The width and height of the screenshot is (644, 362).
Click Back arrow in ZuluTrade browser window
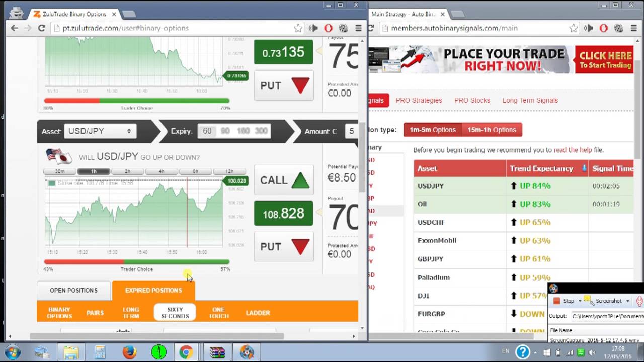click(14, 28)
